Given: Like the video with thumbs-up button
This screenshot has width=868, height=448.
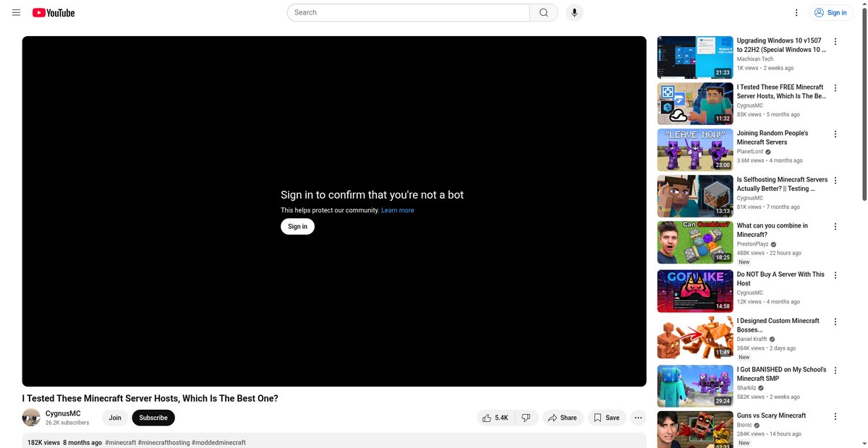Looking at the screenshot, I should (x=495, y=418).
